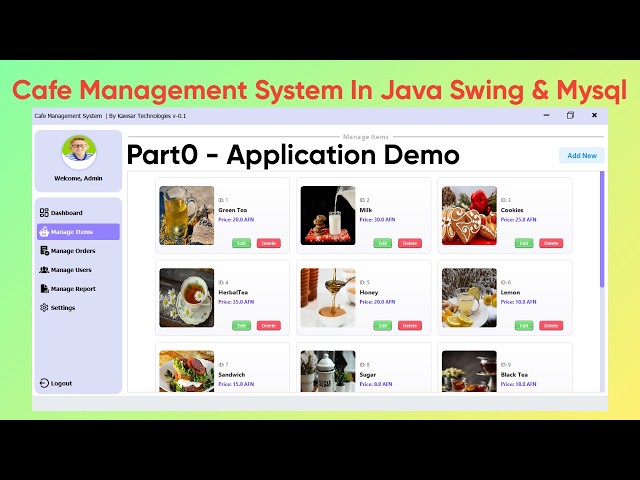Click the Green Tea product image
Viewport: 640px width, 480px height.
click(x=187, y=216)
